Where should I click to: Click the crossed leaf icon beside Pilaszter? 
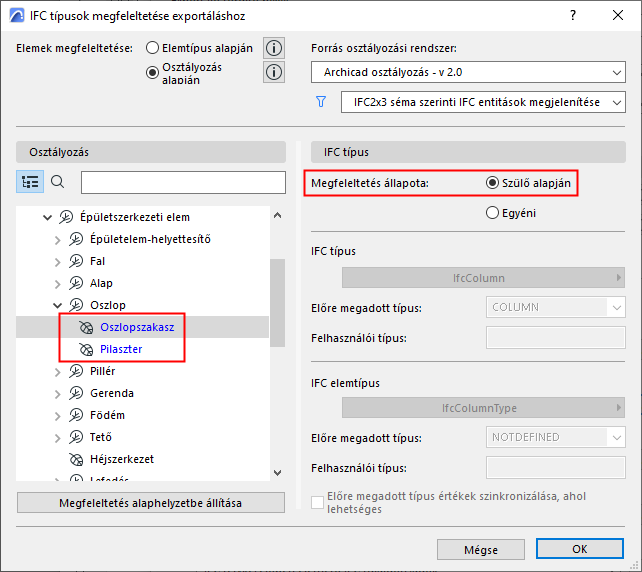pos(86,349)
